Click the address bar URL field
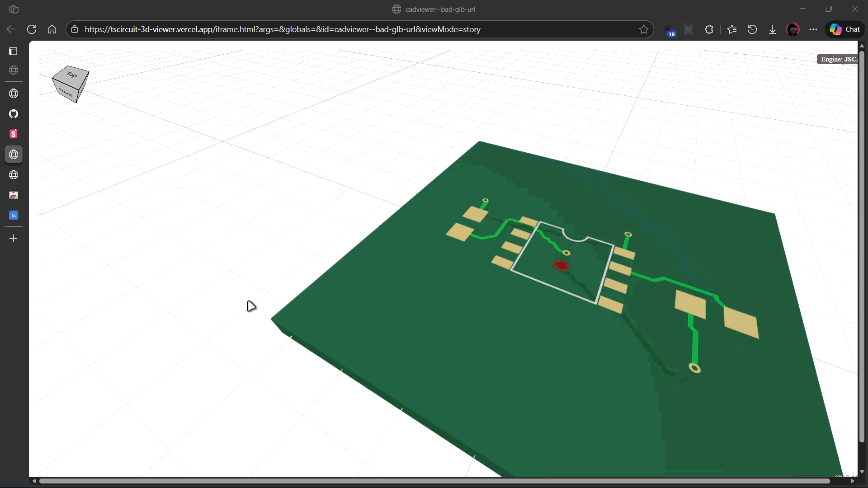Image resolution: width=868 pixels, height=488 pixels. click(283, 29)
